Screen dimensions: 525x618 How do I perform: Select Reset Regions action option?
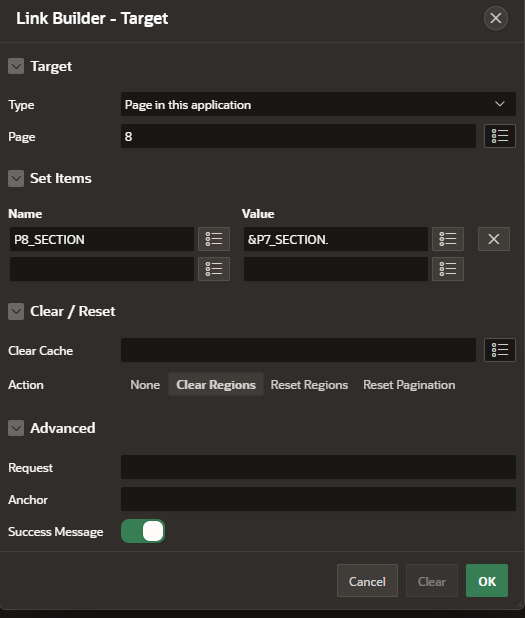309,385
